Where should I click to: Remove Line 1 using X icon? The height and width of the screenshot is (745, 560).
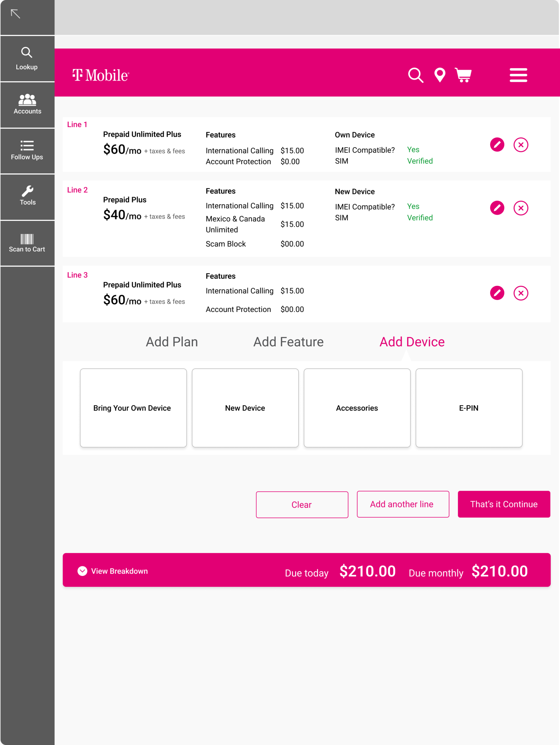click(x=521, y=145)
